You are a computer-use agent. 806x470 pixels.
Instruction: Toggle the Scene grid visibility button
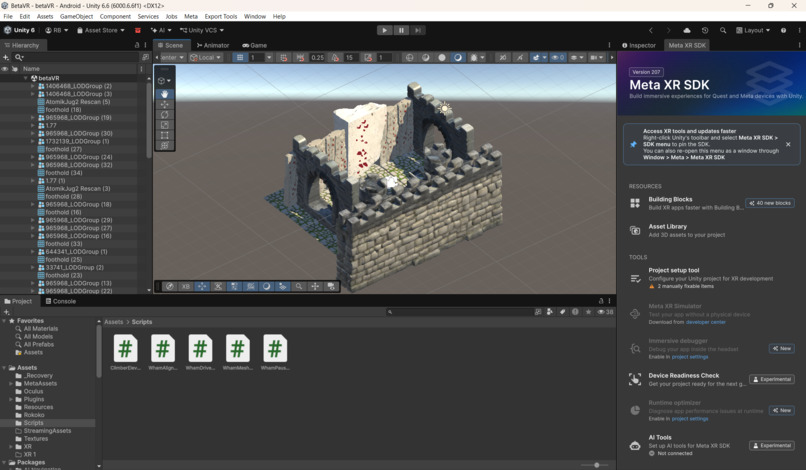point(240,58)
